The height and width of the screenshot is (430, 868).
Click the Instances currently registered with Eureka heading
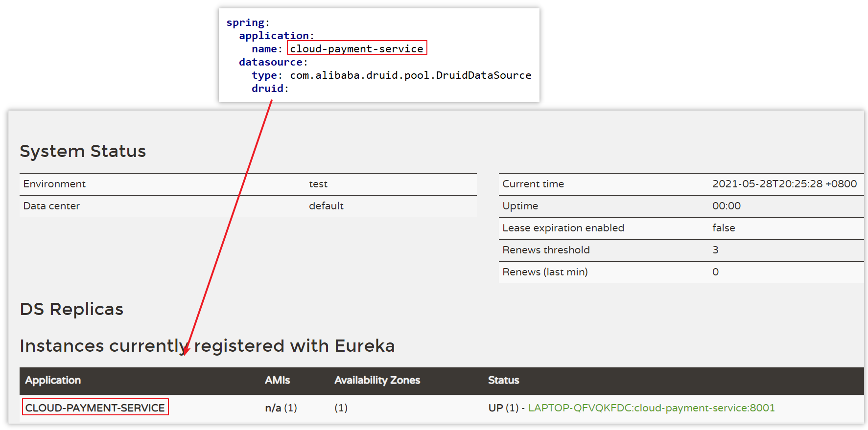[207, 346]
